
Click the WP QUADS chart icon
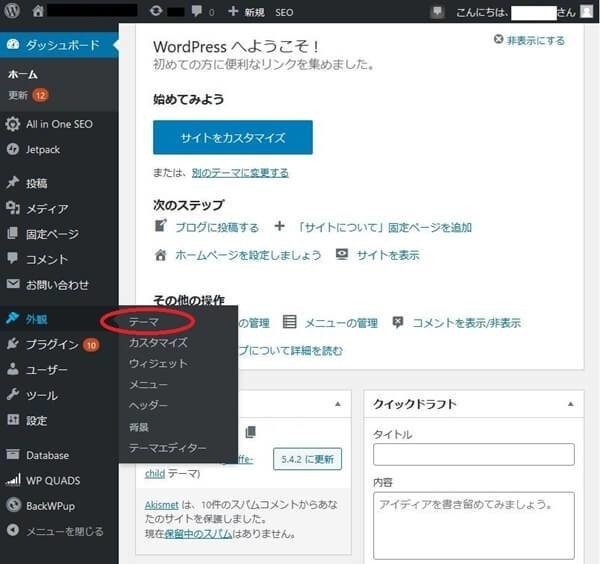[13, 480]
